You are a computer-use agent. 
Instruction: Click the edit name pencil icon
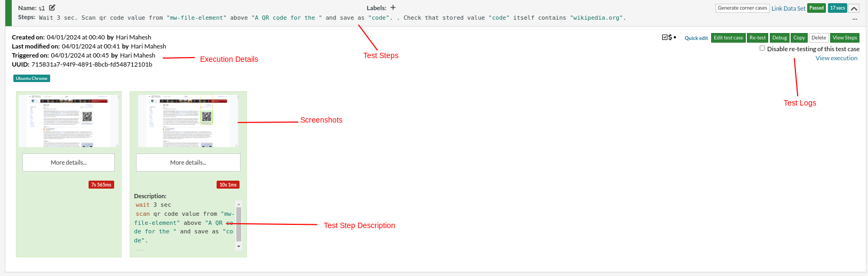[52, 8]
